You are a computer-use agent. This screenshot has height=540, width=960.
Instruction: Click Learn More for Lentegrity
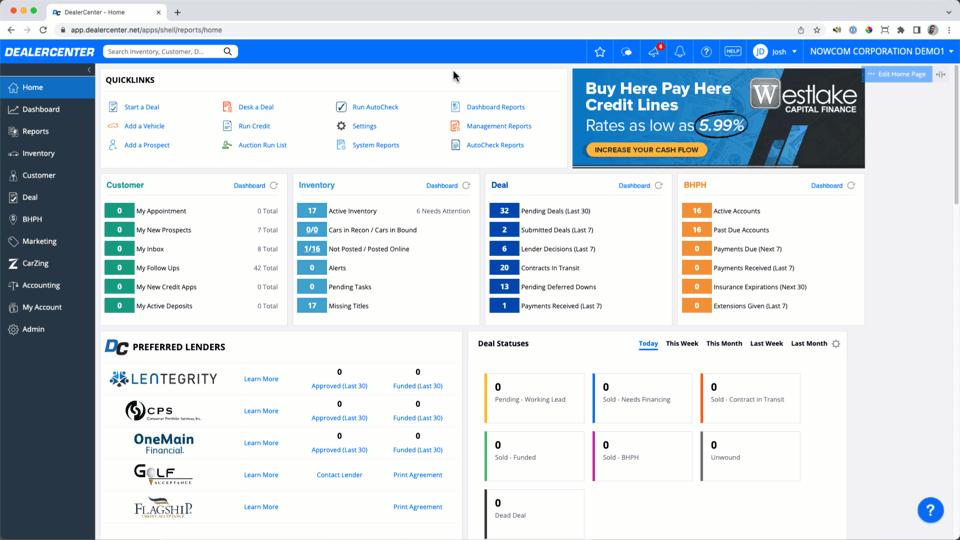261,379
